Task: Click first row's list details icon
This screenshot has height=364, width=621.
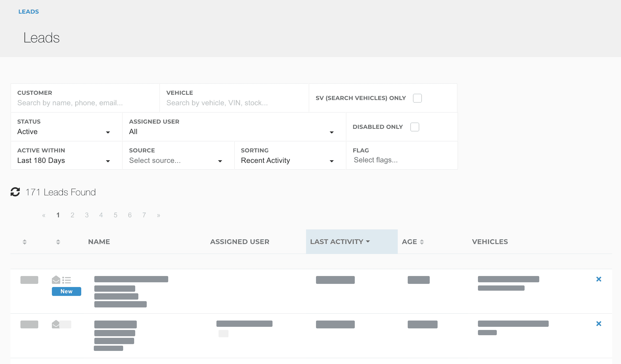Action: [67, 280]
